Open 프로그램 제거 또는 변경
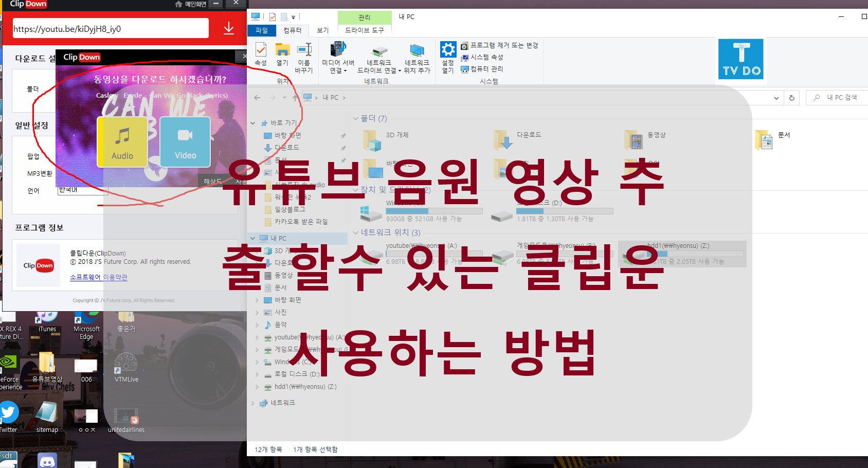This screenshot has height=468, width=868. pyautogui.click(x=499, y=46)
